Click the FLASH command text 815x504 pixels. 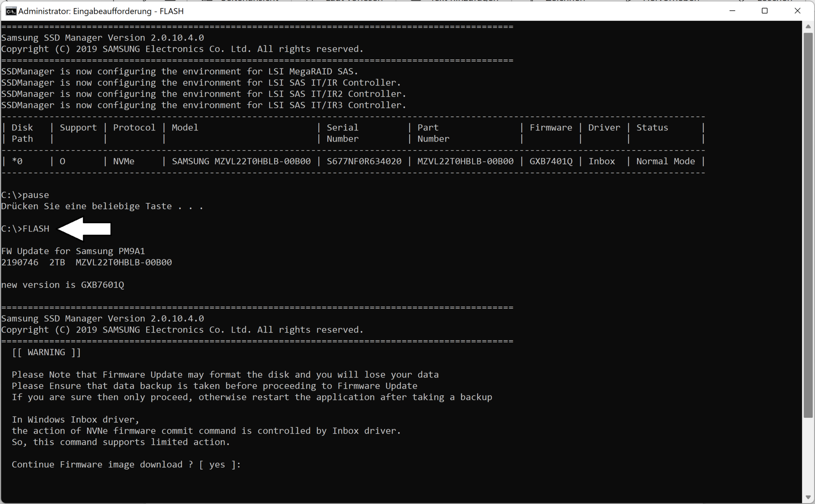coord(36,229)
